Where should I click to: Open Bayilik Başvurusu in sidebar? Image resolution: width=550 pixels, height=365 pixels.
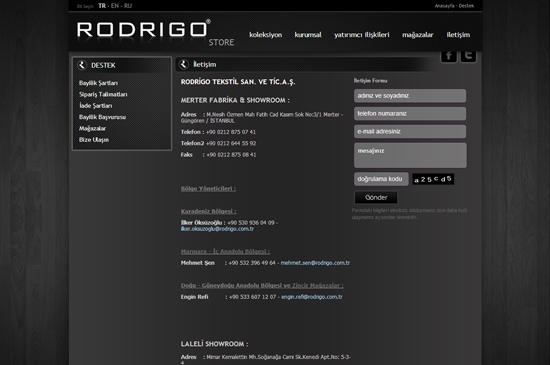pos(102,117)
